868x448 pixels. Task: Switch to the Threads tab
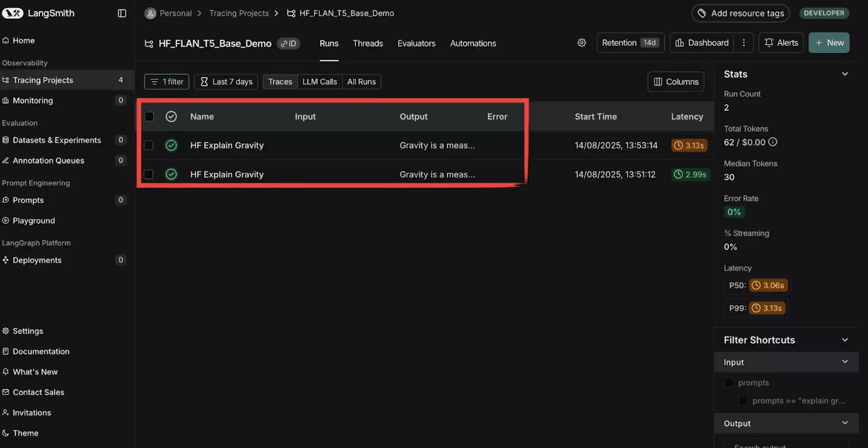(368, 43)
